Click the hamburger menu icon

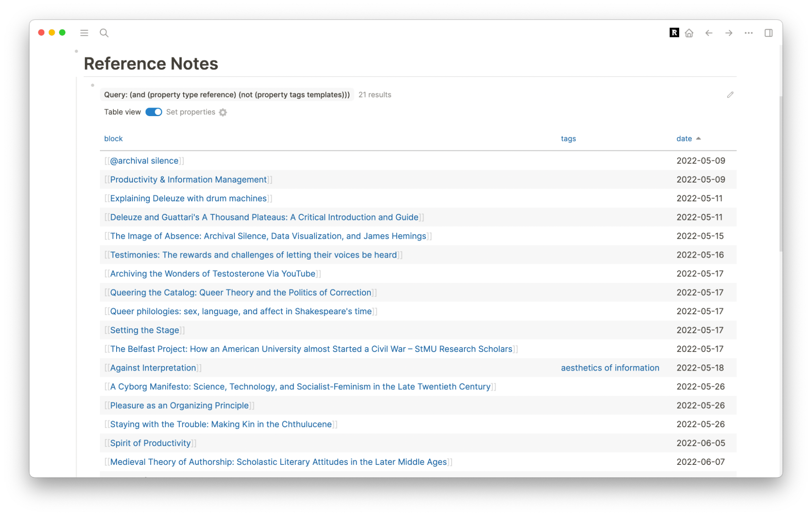(84, 32)
